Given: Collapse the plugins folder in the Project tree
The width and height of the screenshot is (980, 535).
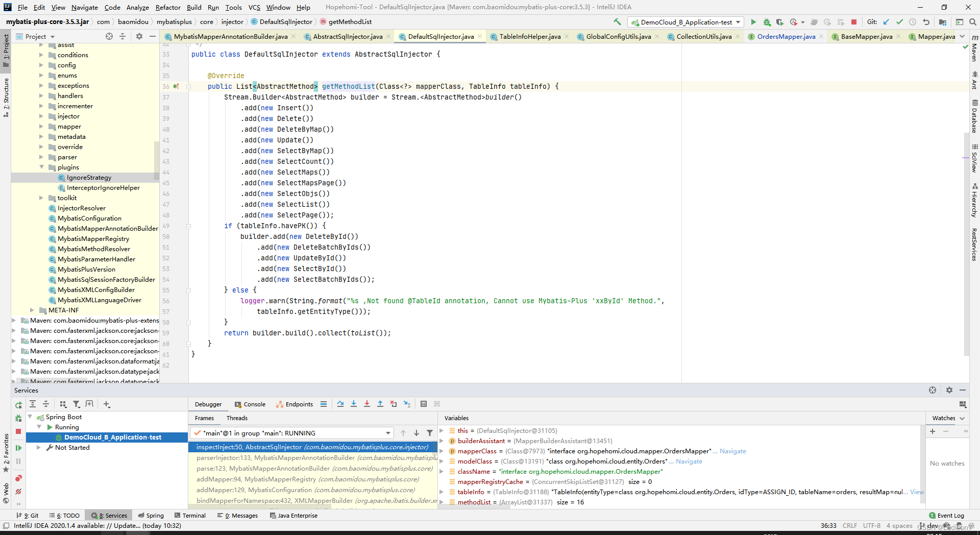Looking at the screenshot, I should pyautogui.click(x=41, y=167).
